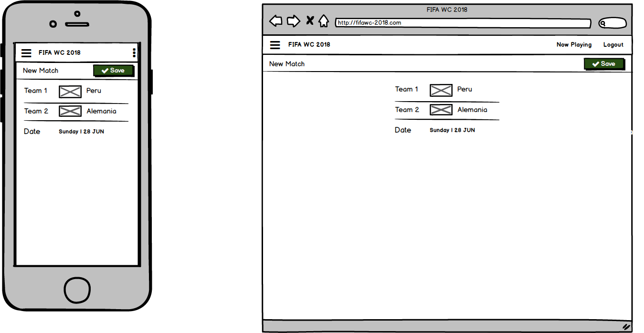Open hamburger menu in browser app
The height and width of the screenshot is (333, 644).
point(275,45)
